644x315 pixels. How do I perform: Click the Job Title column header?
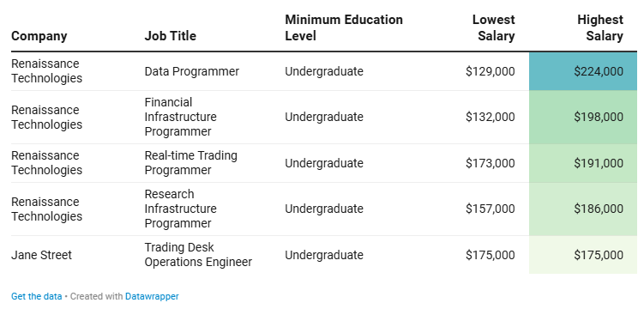pos(170,36)
